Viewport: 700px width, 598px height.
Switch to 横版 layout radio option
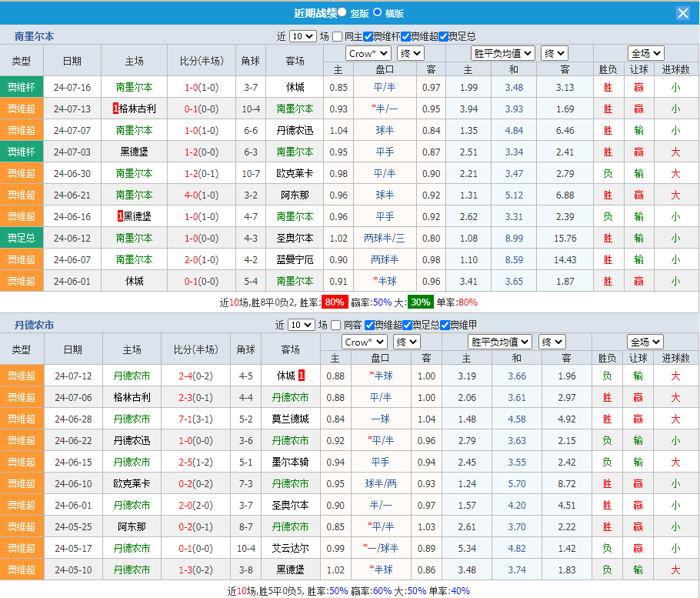tap(377, 12)
